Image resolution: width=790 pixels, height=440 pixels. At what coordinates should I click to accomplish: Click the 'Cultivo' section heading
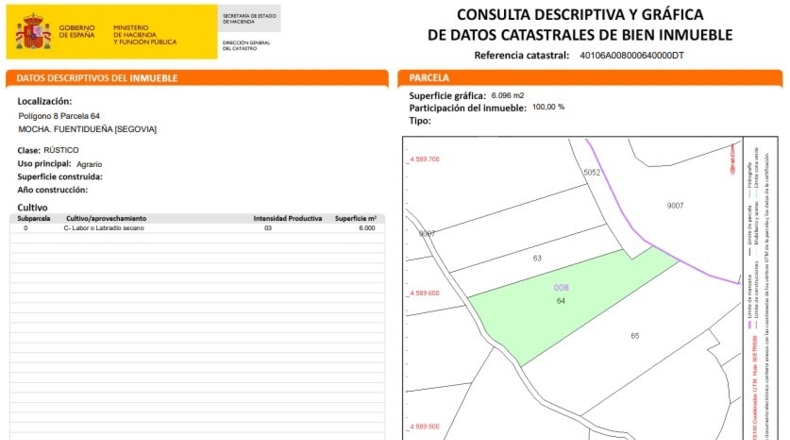(x=32, y=208)
